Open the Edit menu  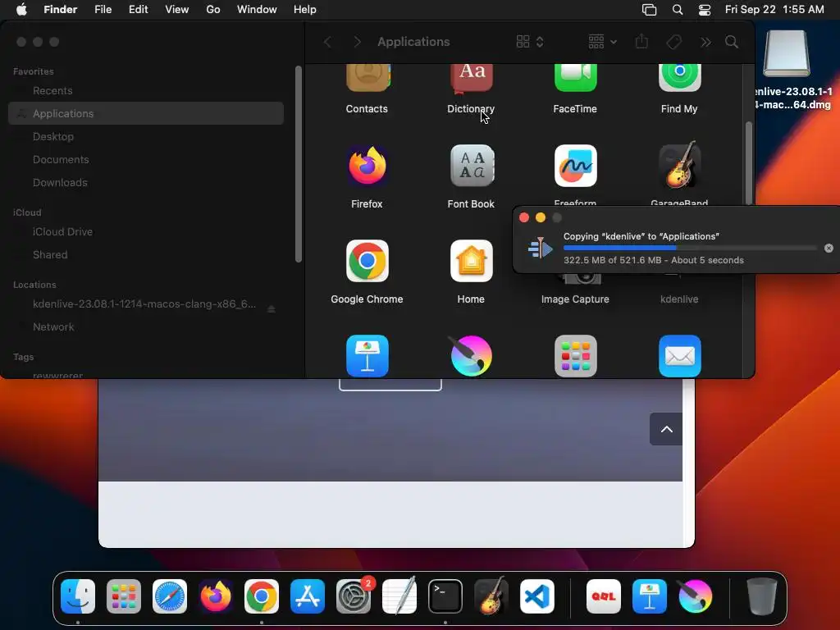coord(138,10)
